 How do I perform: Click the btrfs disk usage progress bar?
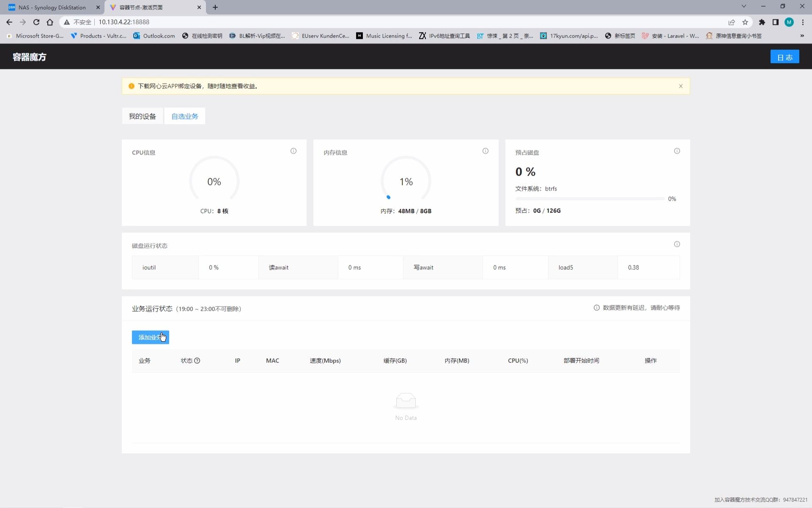tap(590, 199)
